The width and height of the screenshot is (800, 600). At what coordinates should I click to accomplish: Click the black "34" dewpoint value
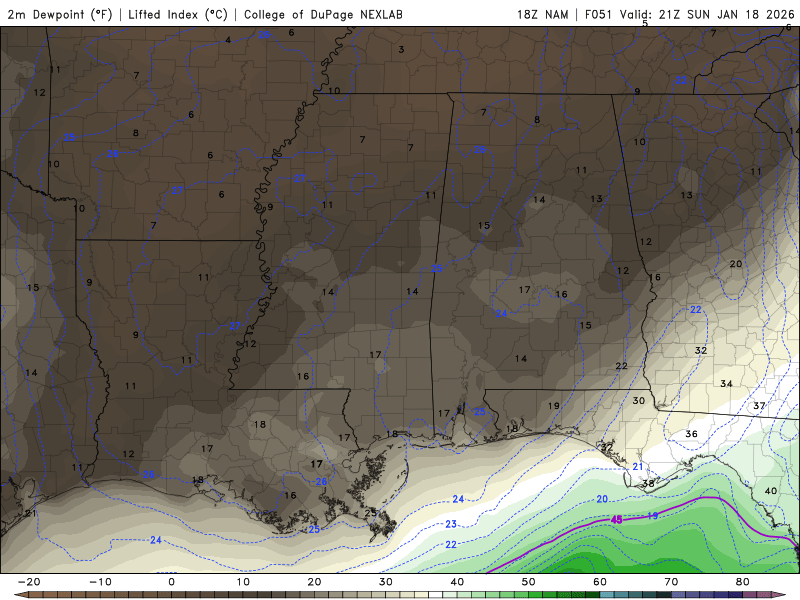pyautogui.click(x=726, y=383)
